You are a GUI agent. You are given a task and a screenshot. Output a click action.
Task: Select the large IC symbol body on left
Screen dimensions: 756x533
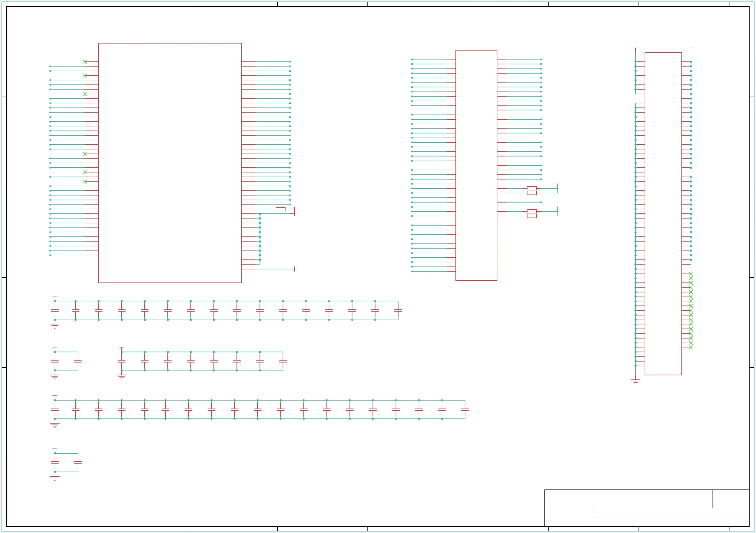pyautogui.click(x=170, y=163)
